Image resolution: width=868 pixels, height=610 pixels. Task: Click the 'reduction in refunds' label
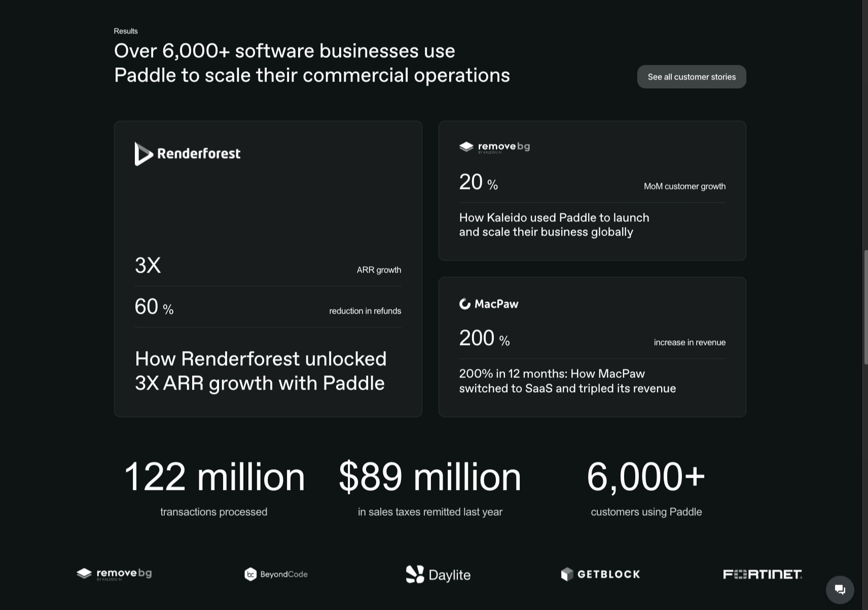365,311
